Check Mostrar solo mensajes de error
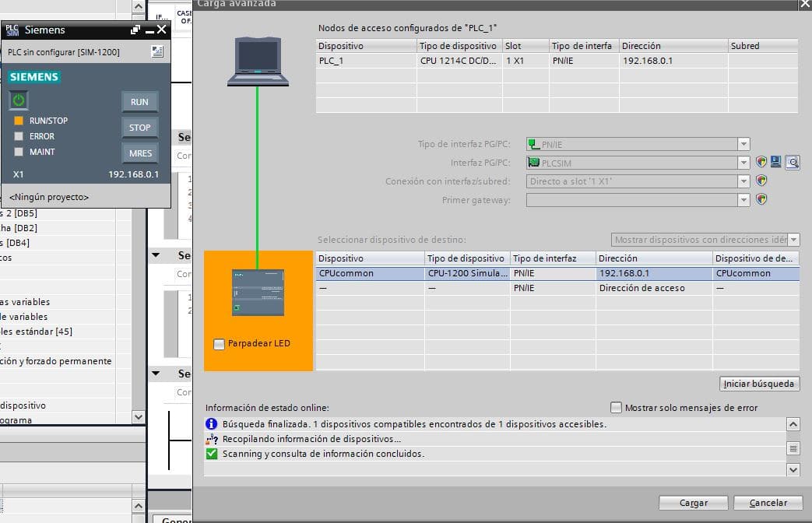This screenshot has height=523, width=812. (x=616, y=408)
